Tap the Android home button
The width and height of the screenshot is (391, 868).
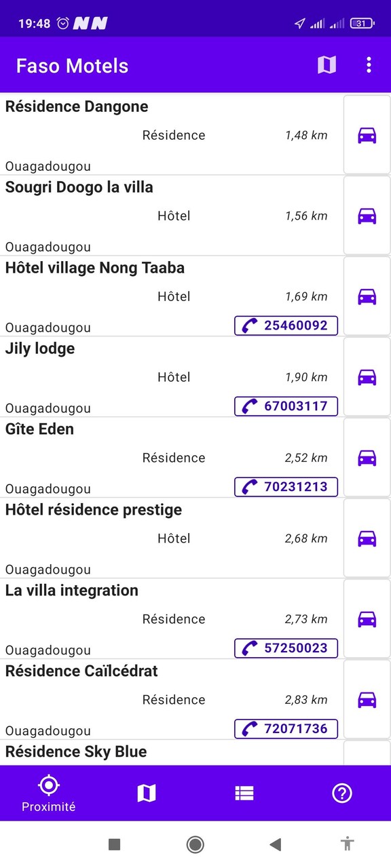195,845
